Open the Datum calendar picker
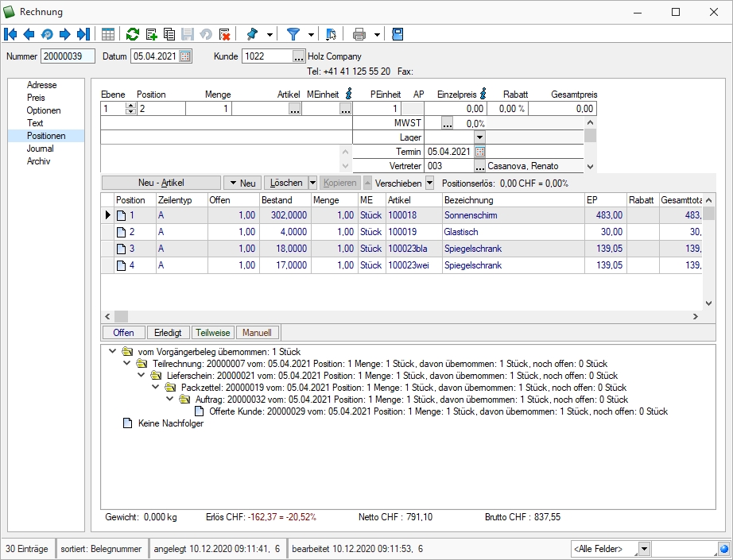Viewport: 733px width, 560px height. [x=185, y=56]
